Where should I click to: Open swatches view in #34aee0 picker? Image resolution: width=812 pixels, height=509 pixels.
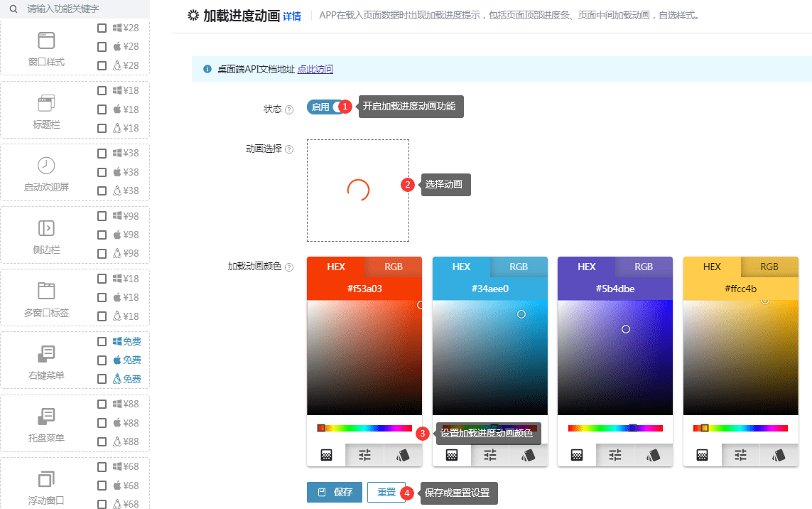529,455
